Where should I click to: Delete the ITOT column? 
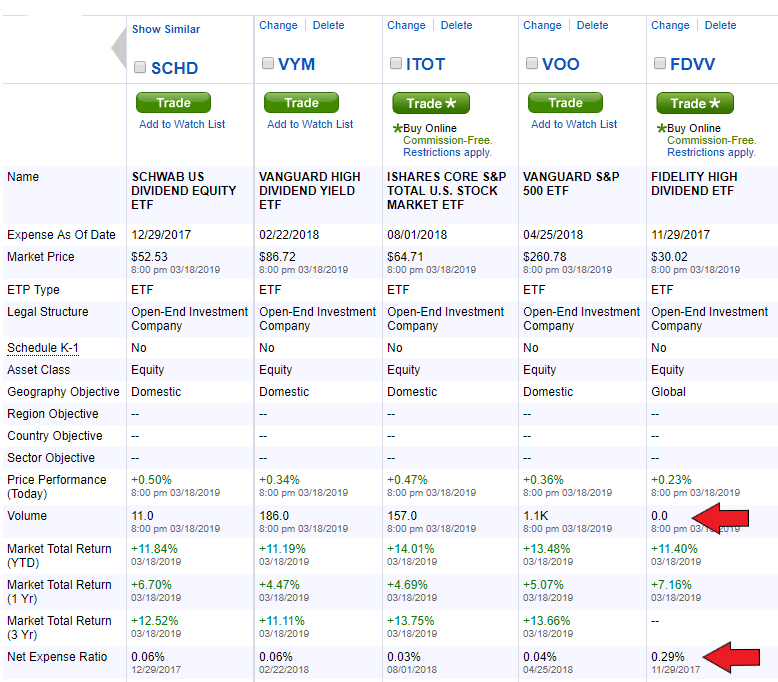tap(456, 25)
